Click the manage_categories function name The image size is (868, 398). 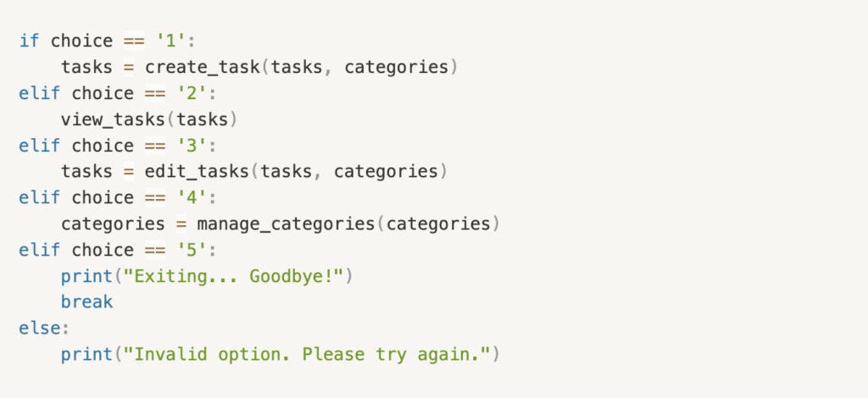pyautogui.click(x=287, y=224)
